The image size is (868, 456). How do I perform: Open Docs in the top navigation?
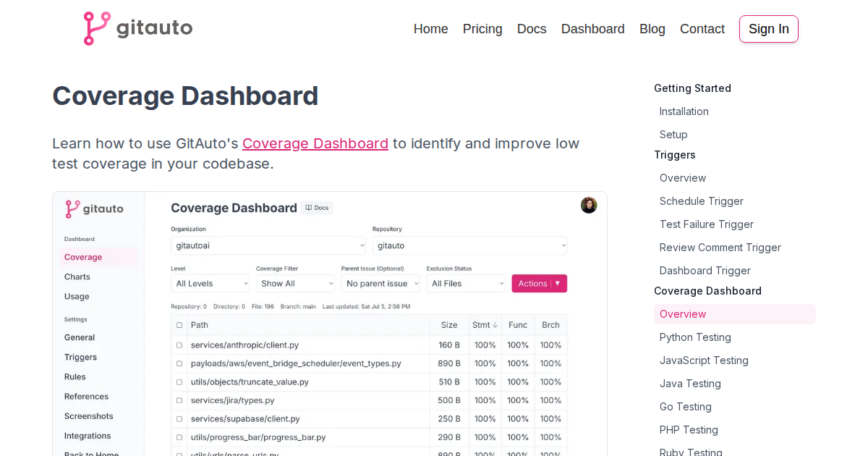pyautogui.click(x=532, y=29)
